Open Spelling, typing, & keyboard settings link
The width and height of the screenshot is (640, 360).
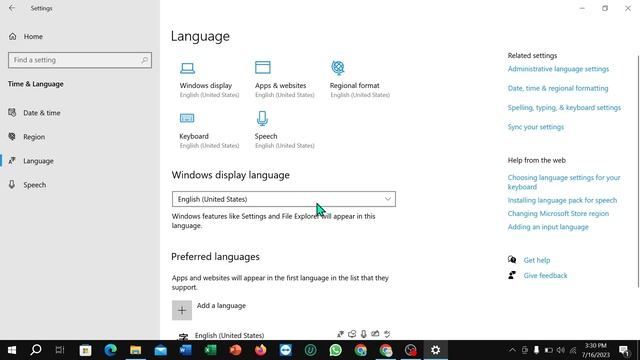pyautogui.click(x=564, y=108)
